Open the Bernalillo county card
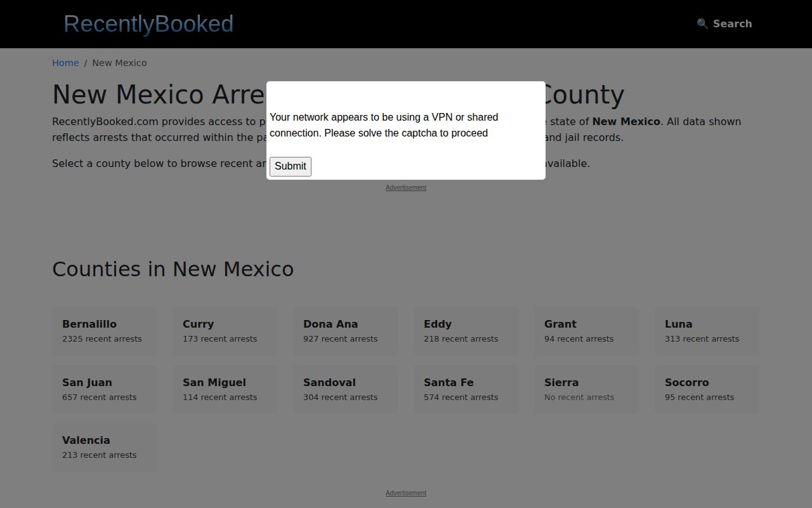Screen dimensions: 812x508 pyautogui.click(x=105, y=331)
